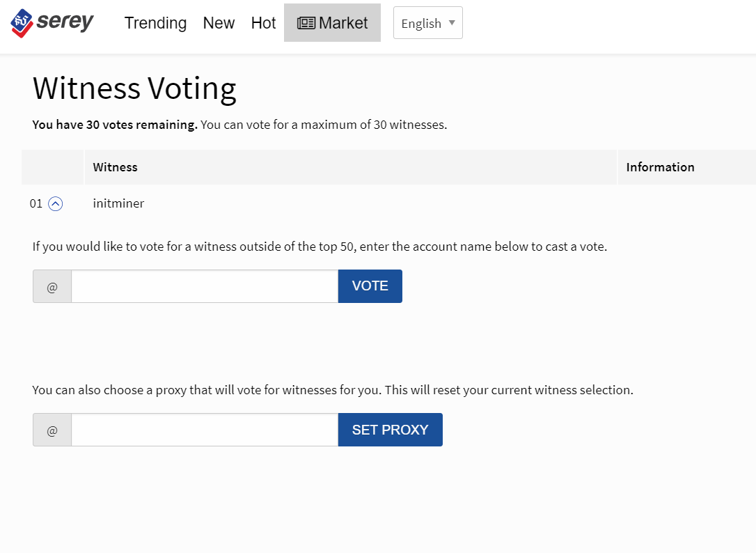Click the @ prefix beside VOTE field
Screen dimensions: 756x553
(52, 286)
